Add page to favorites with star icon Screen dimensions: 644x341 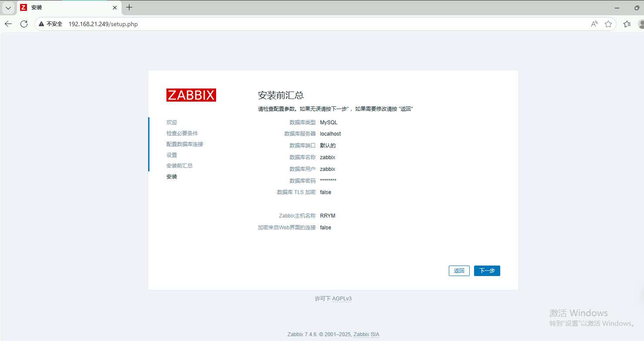point(608,24)
